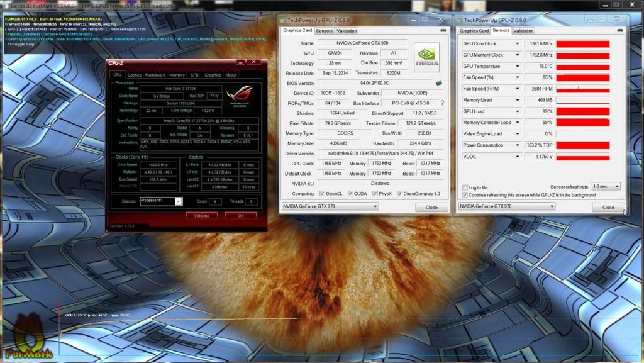Click the NVIDIA logo in GPU-Z

[427, 57]
